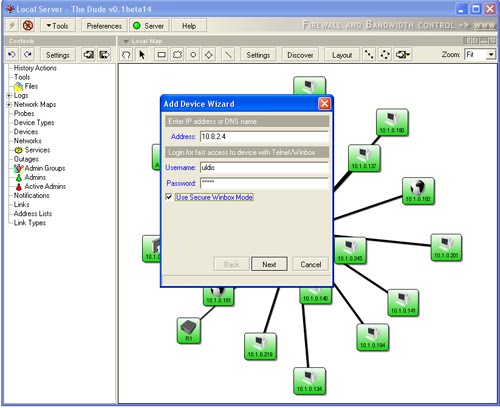
Task: Select Services in the tree
Action: 37,150
